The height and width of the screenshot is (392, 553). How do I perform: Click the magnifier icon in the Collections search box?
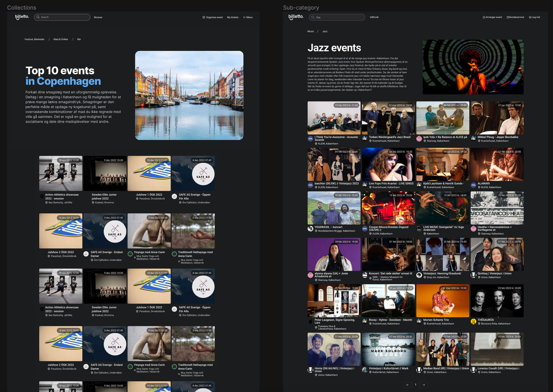(38, 17)
